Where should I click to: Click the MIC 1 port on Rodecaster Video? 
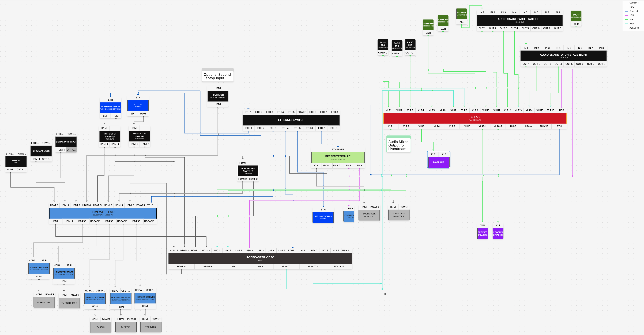pos(217,251)
